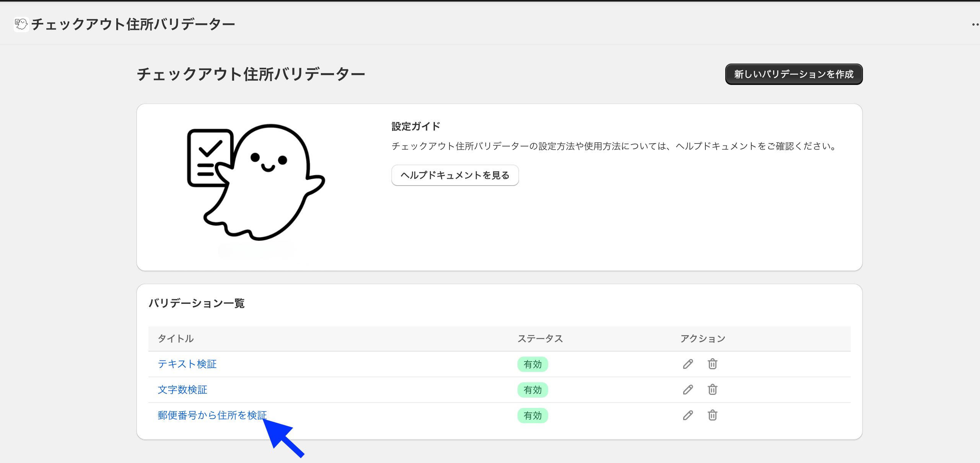Click edit pencil for 文字数検証 row
Image resolution: width=980 pixels, height=463 pixels.
tap(688, 390)
